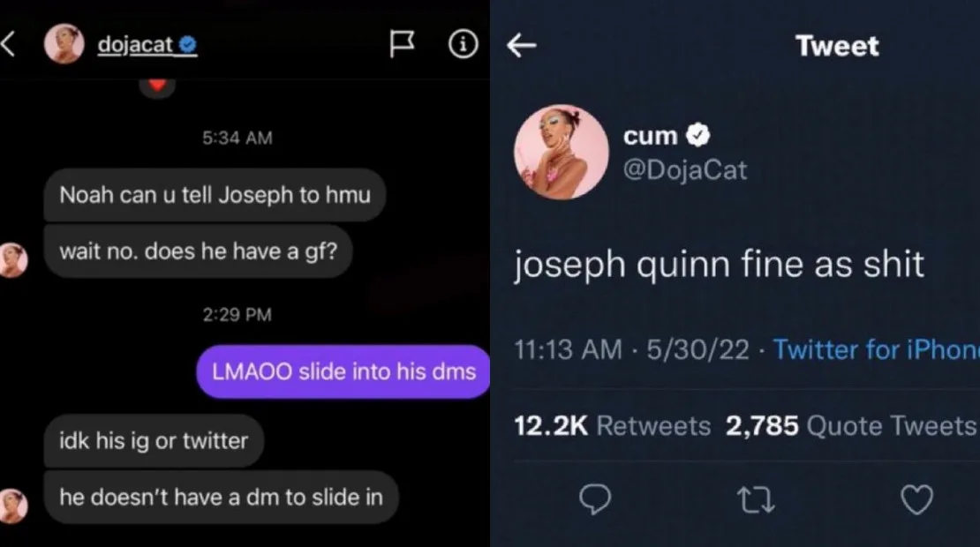Tap the 'does he have a gf?' message
The image size is (980, 547).
pos(198,251)
